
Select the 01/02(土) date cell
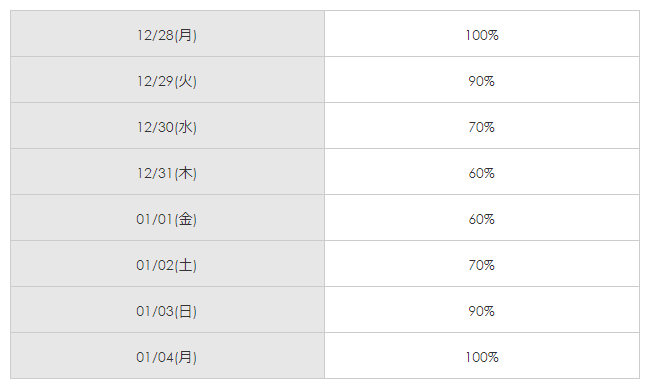(x=167, y=264)
